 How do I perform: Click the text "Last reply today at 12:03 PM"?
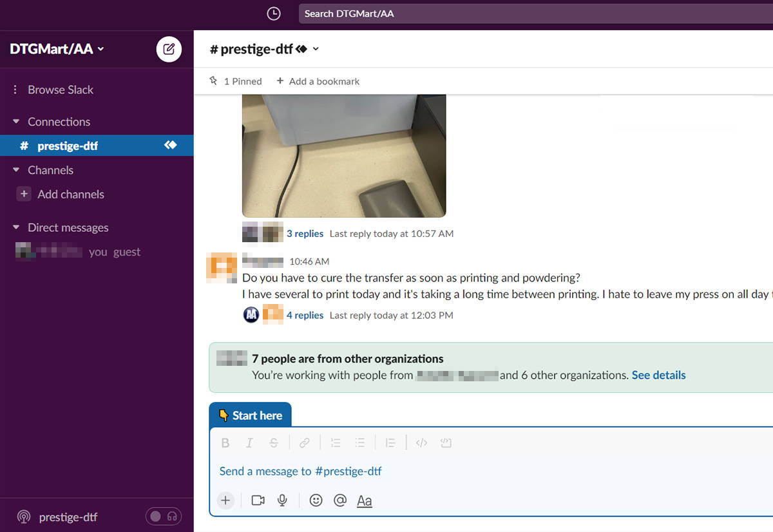392,315
